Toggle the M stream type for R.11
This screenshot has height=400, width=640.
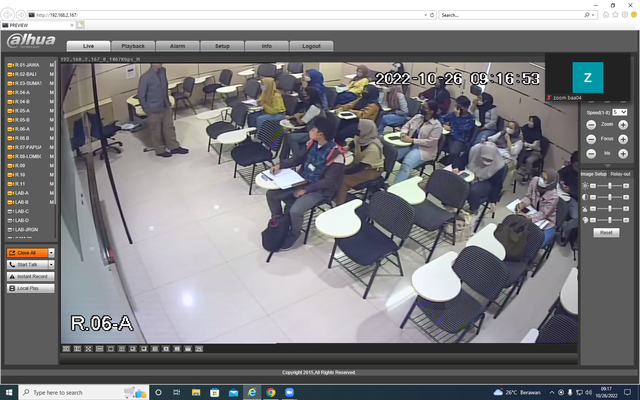(x=51, y=184)
